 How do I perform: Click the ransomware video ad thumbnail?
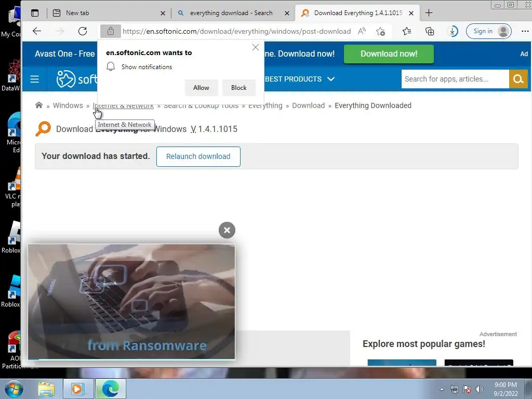[131, 301]
